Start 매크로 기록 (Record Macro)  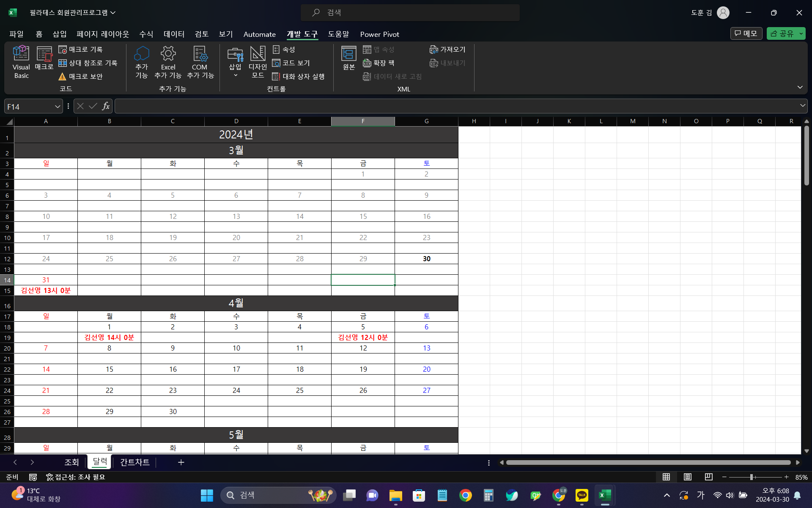(x=81, y=50)
